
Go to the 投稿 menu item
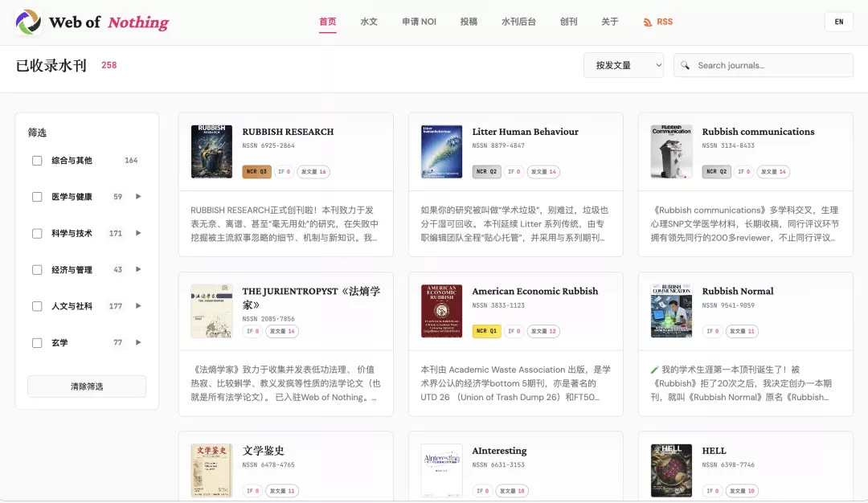(x=469, y=22)
